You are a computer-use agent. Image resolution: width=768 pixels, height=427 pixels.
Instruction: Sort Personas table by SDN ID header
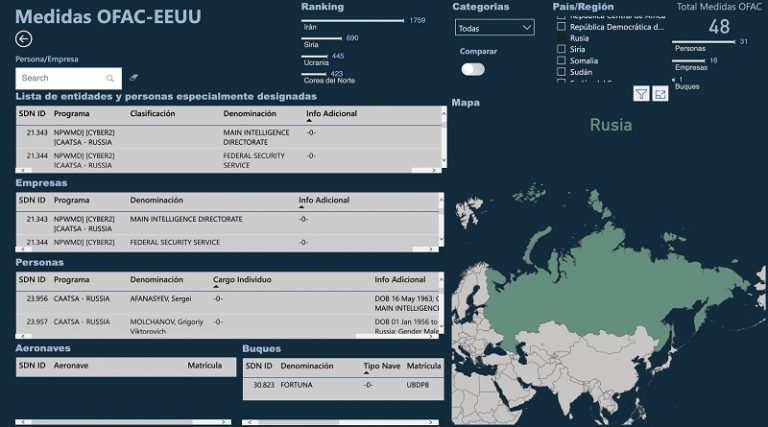coord(32,280)
